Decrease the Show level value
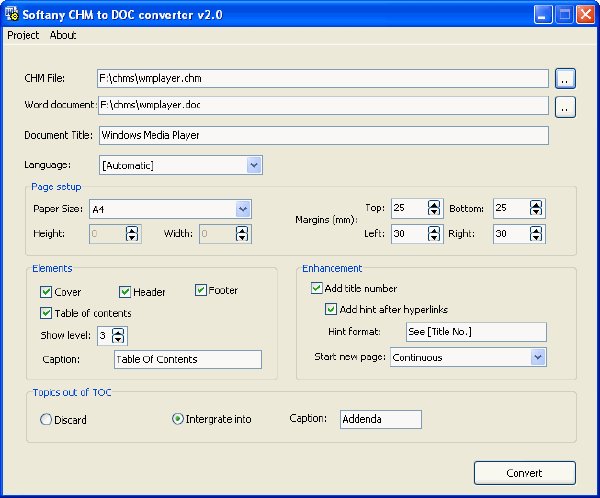This screenshot has height=498, width=600. pos(118,340)
